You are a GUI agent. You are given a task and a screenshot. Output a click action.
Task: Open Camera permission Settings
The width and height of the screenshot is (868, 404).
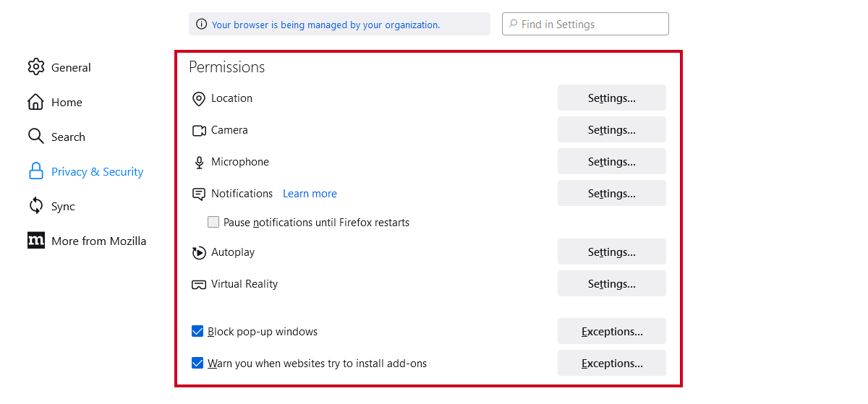click(612, 130)
